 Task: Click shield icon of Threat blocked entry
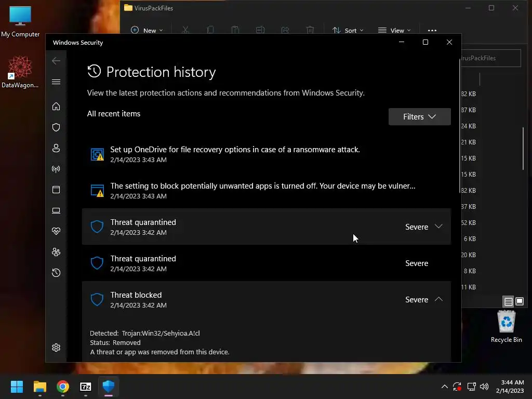pos(97,300)
